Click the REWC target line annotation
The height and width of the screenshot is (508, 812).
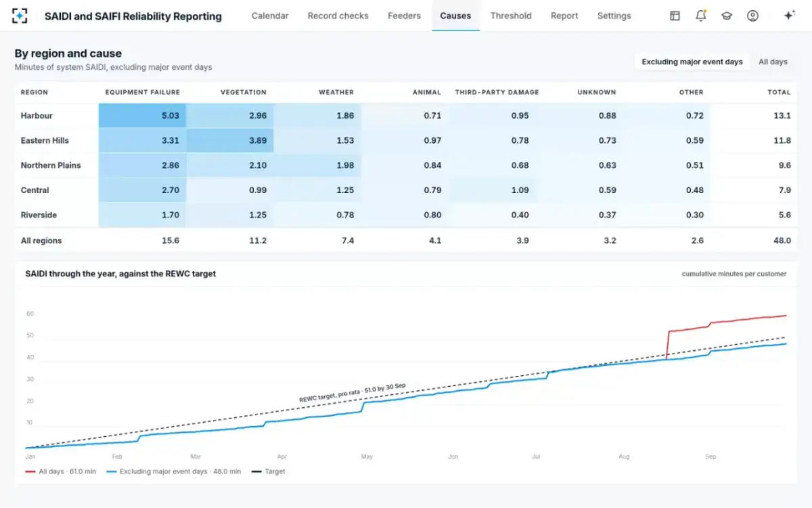click(353, 394)
